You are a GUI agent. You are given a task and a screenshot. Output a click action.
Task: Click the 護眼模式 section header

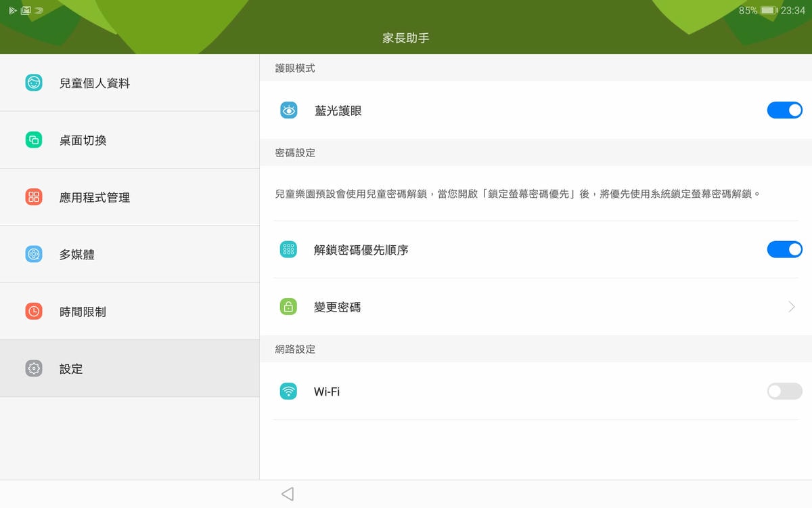[295, 68]
